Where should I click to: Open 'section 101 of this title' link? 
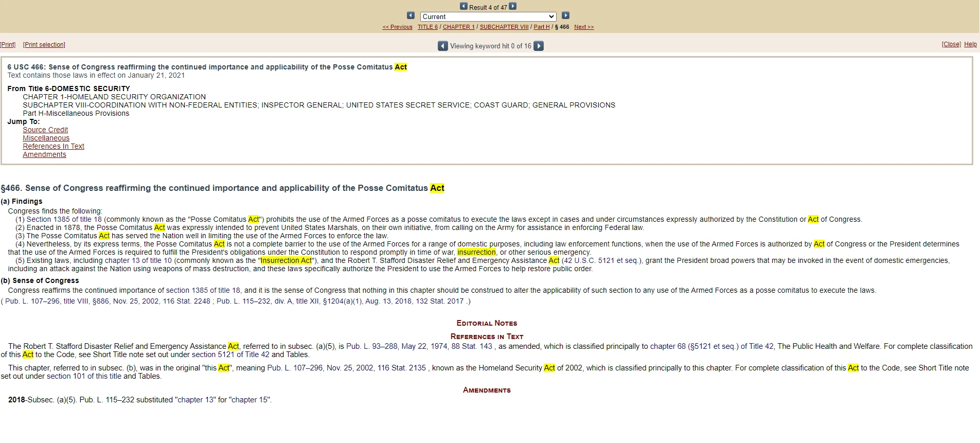coord(84,376)
